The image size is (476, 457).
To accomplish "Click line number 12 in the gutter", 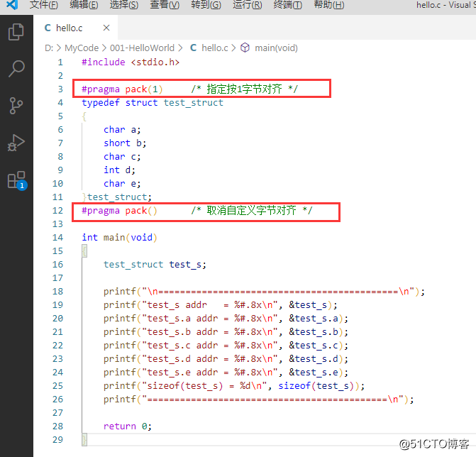I will [x=57, y=211].
